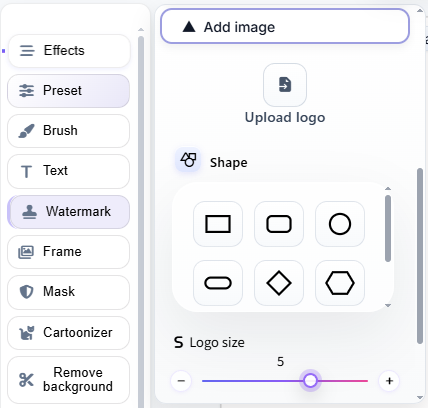Click the Upload logo file icon
The image size is (428, 408).
pos(285,85)
